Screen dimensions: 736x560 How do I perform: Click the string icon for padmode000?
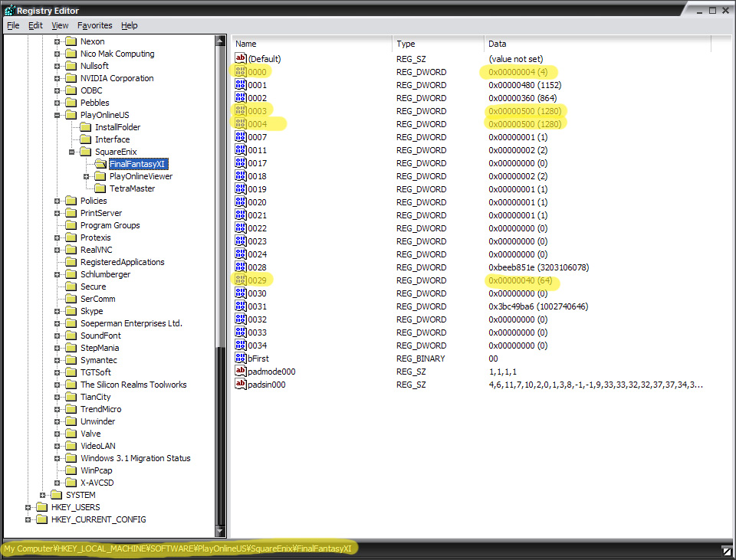(240, 372)
